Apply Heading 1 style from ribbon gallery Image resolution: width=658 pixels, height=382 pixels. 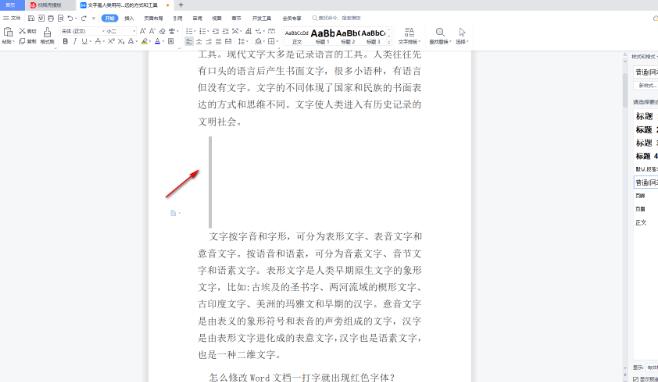click(x=322, y=36)
